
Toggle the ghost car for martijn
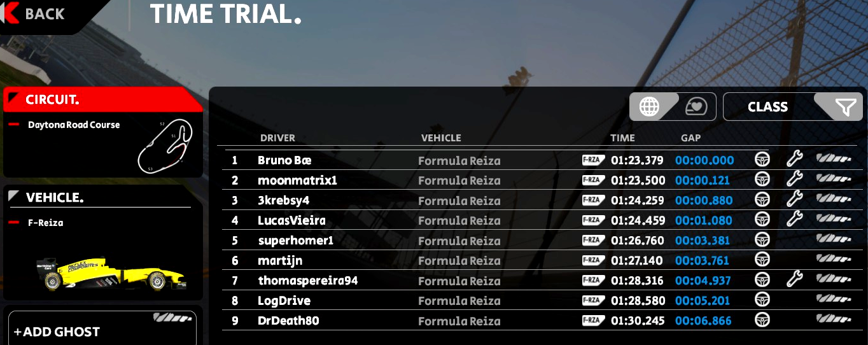coord(833,259)
